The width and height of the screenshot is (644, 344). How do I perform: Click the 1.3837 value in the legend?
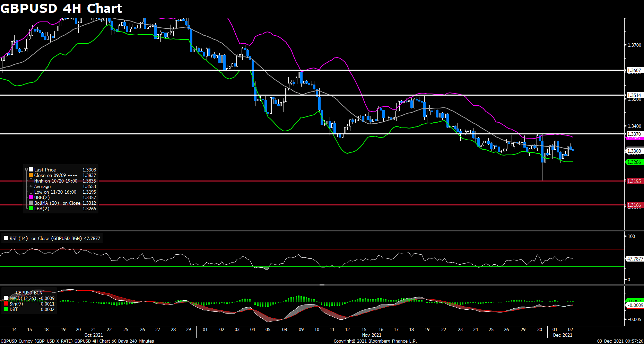point(89,175)
